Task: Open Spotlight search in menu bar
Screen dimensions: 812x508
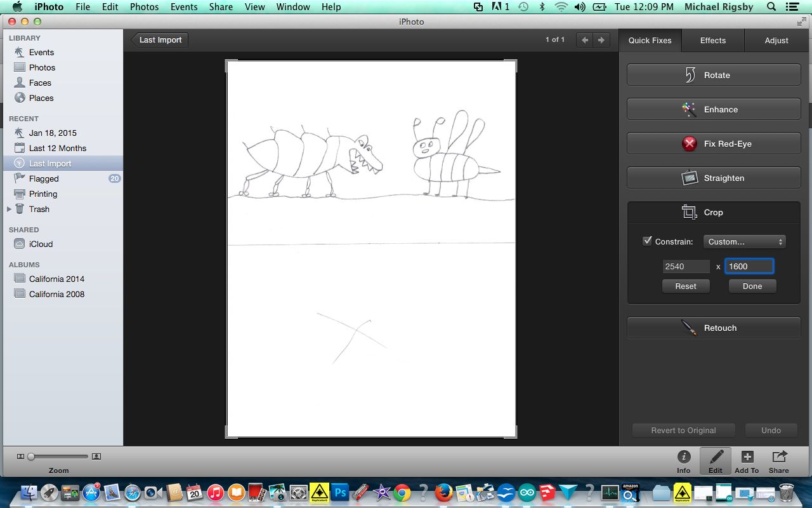Action: click(771, 7)
